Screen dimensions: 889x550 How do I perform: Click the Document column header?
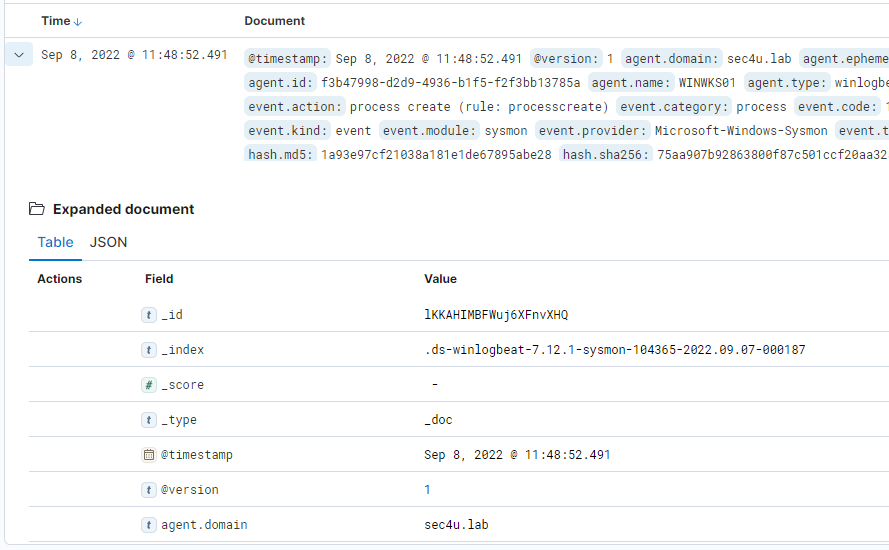pyautogui.click(x=274, y=21)
